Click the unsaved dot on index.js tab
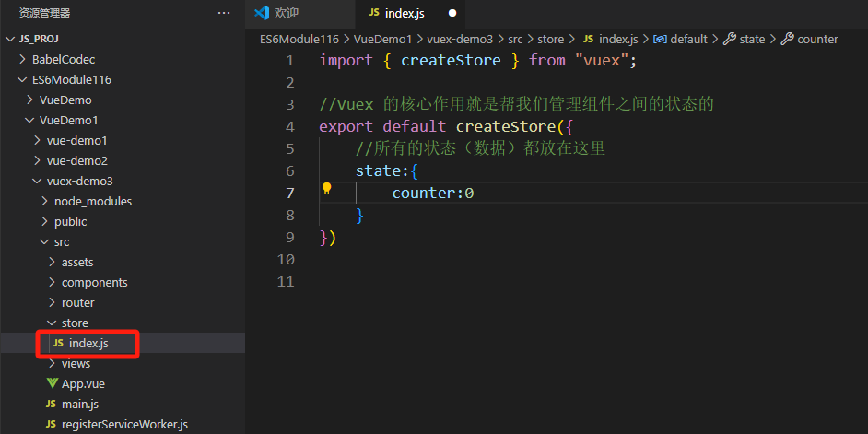Image resolution: width=868 pixels, height=434 pixels. [452, 13]
